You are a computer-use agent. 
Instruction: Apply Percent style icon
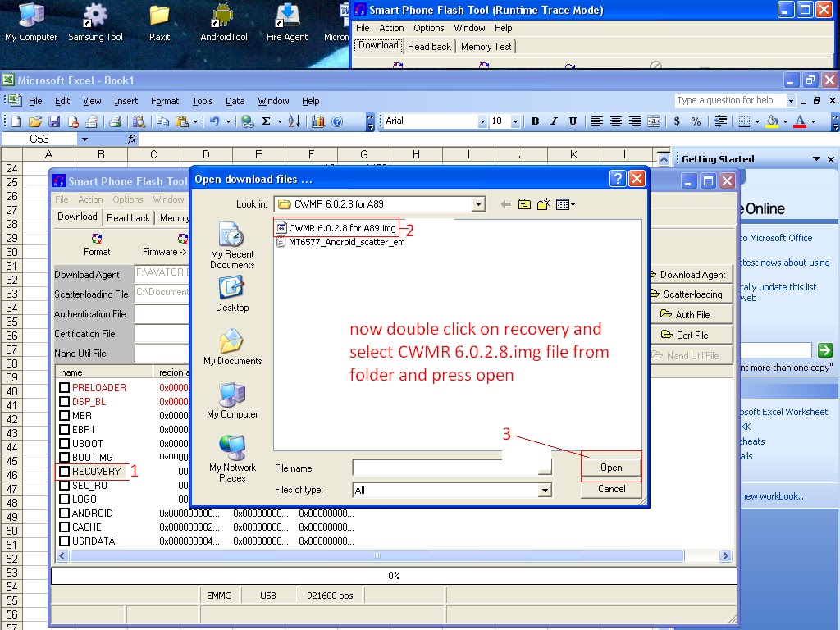696,121
